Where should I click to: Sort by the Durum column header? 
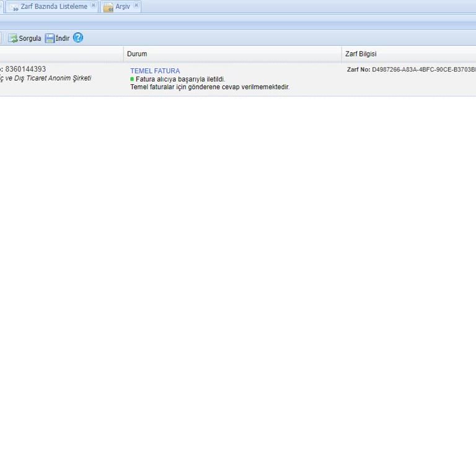click(x=137, y=54)
